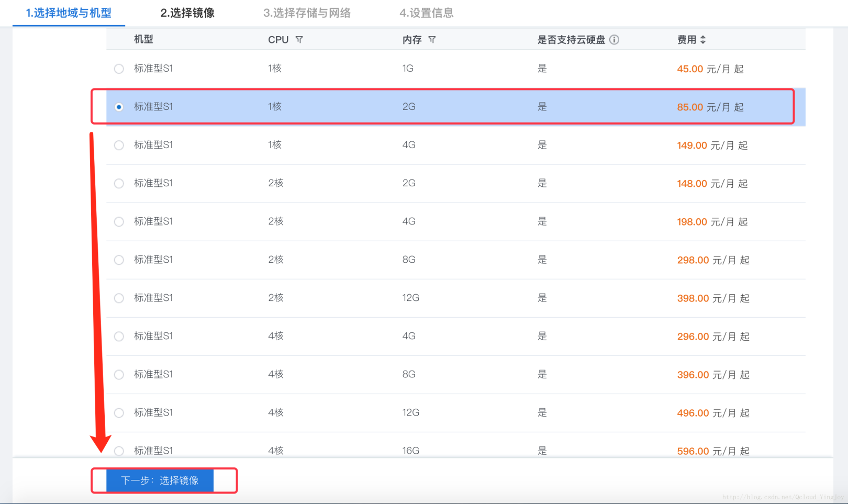Viewport: 848px width, 504px height.
Task: Select the 1核 4G 标准型S1 radio button
Action: [x=119, y=145]
